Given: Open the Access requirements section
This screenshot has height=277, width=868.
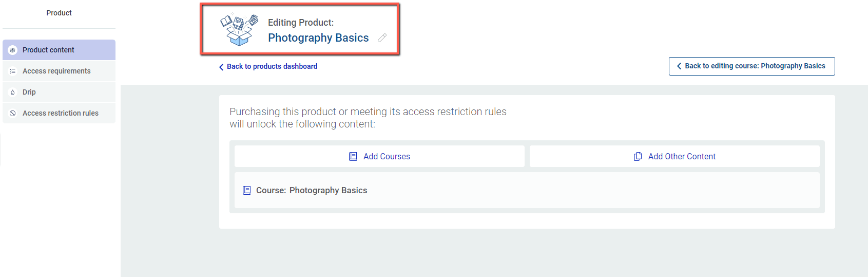Looking at the screenshot, I should [59, 71].
